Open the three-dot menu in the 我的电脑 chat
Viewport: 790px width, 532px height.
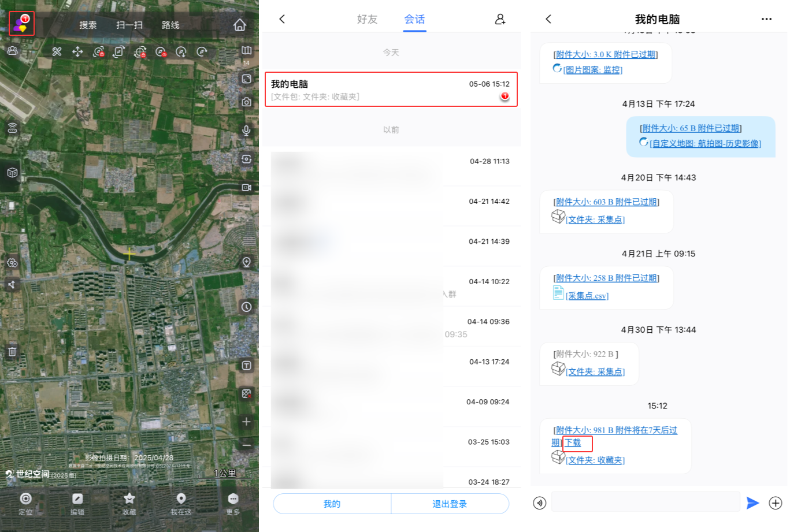coord(766,19)
